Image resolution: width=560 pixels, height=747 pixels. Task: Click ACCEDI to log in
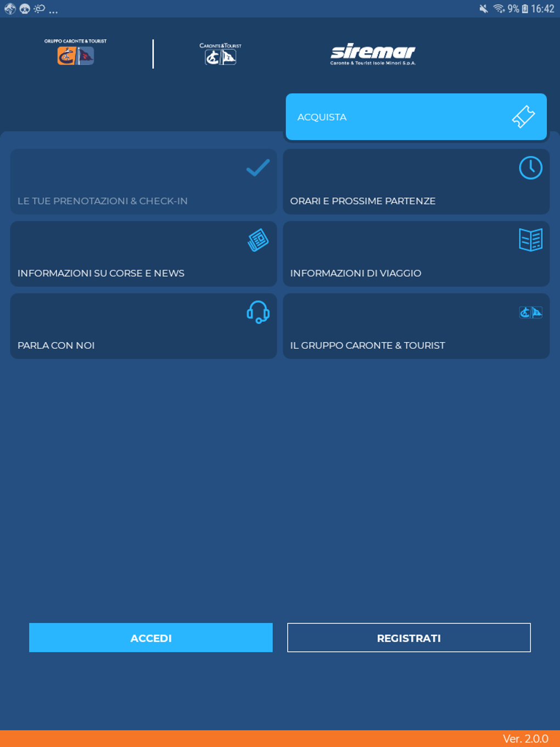[150, 638]
